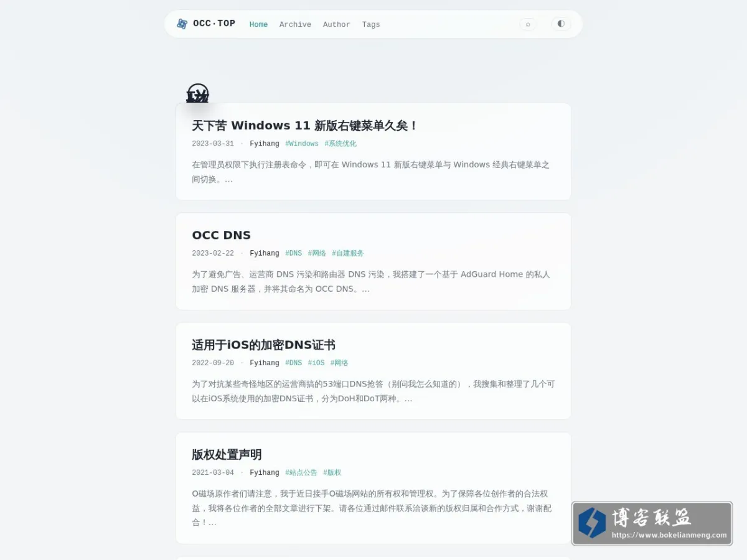Screen dimensions: 747x560
Task: Click the date 2022-09-20
Action: tap(213, 363)
